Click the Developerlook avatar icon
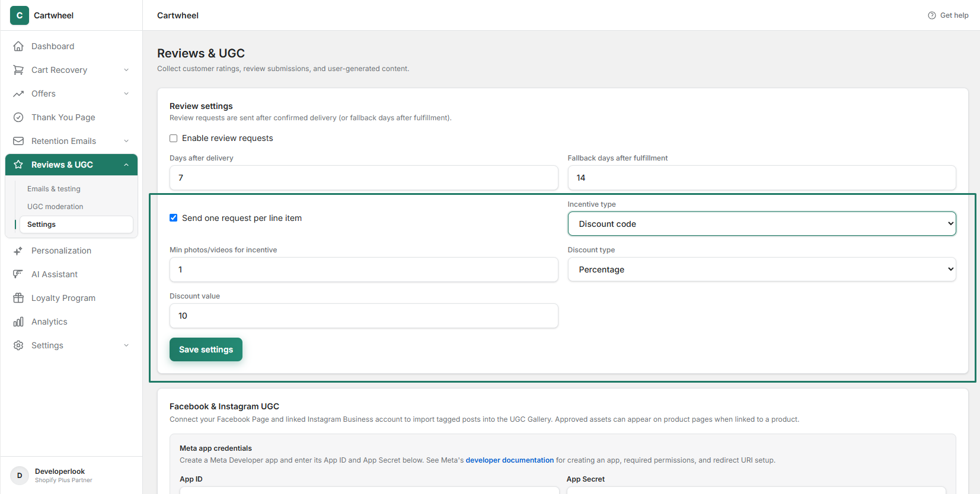This screenshot has height=494, width=980. pyautogui.click(x=20, y=476)
